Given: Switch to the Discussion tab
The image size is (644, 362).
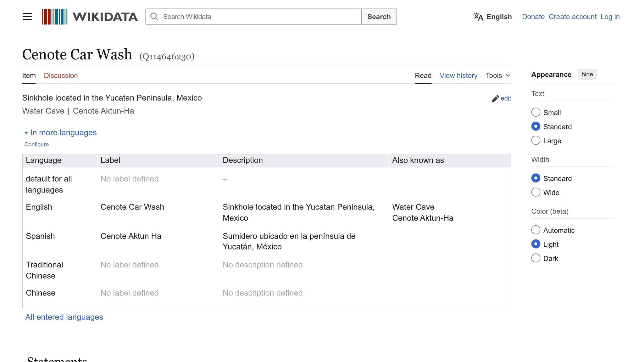Looking at the screenshot, I should pyautogui.click(x=61, y=75).
